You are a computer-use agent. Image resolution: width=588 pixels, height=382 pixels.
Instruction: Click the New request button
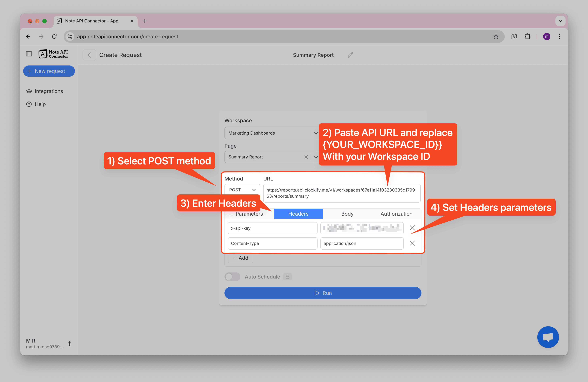49,71
